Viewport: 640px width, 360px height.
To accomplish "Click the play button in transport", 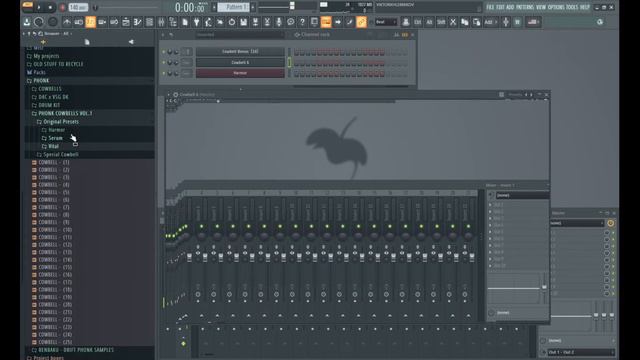I will click(x=39, y=7).
